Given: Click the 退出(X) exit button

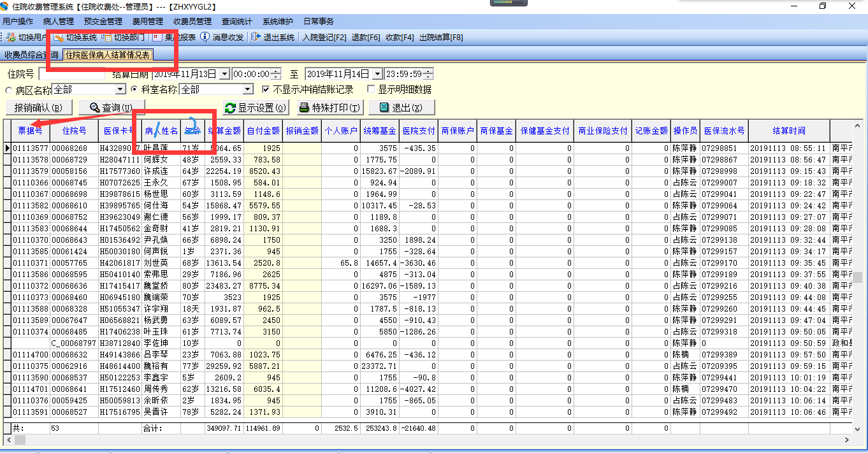Looking at the screenshot, I should [402, 108].
